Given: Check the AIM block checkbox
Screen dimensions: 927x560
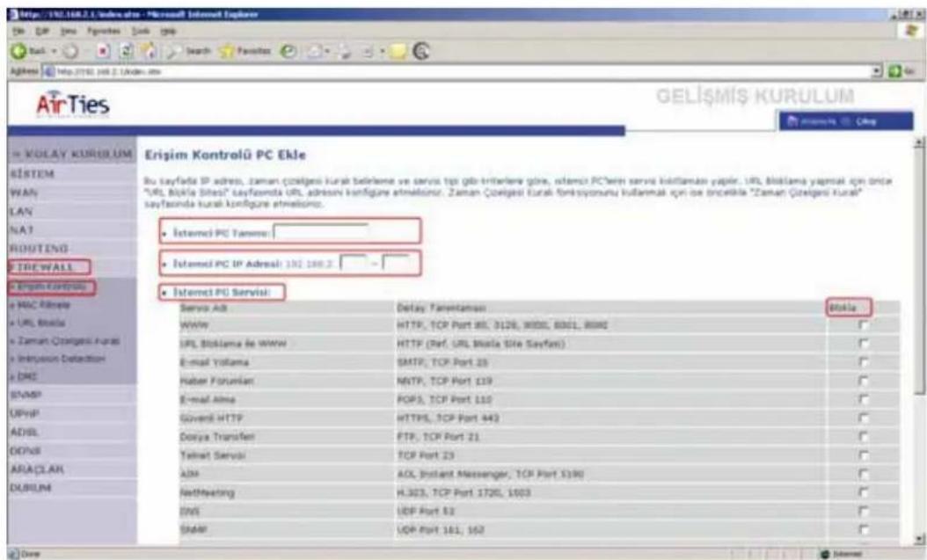Looking at the screenshot, I should pos(864,474).
